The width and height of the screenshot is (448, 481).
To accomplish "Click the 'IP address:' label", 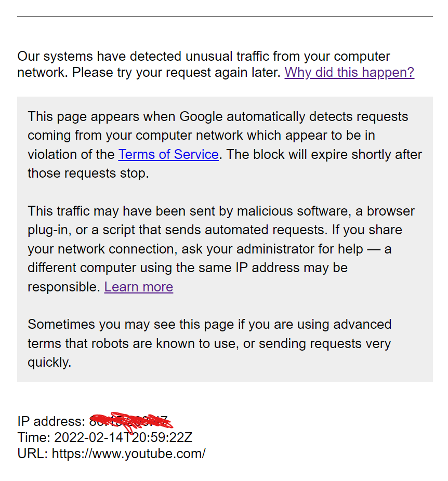I will [x=51, y=421].
